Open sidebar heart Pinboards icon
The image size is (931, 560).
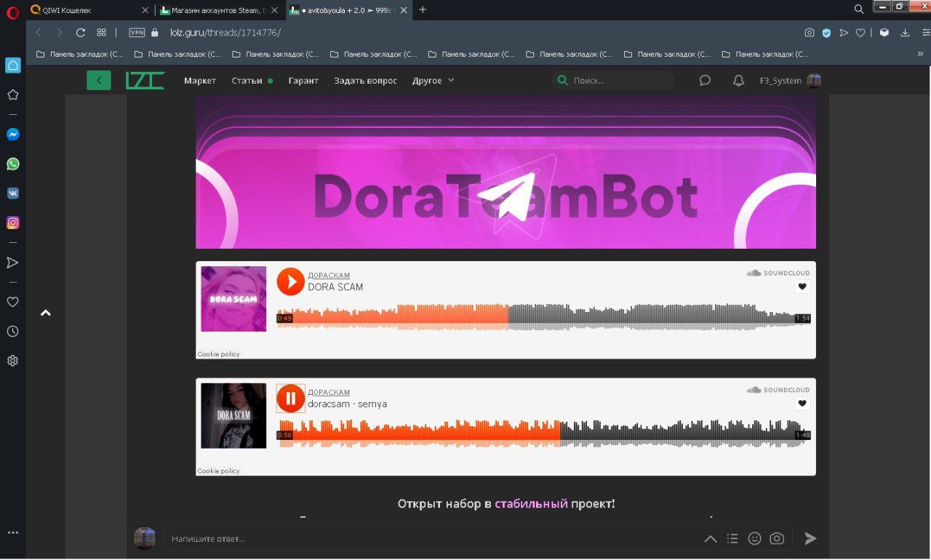[x=12, y=302]
